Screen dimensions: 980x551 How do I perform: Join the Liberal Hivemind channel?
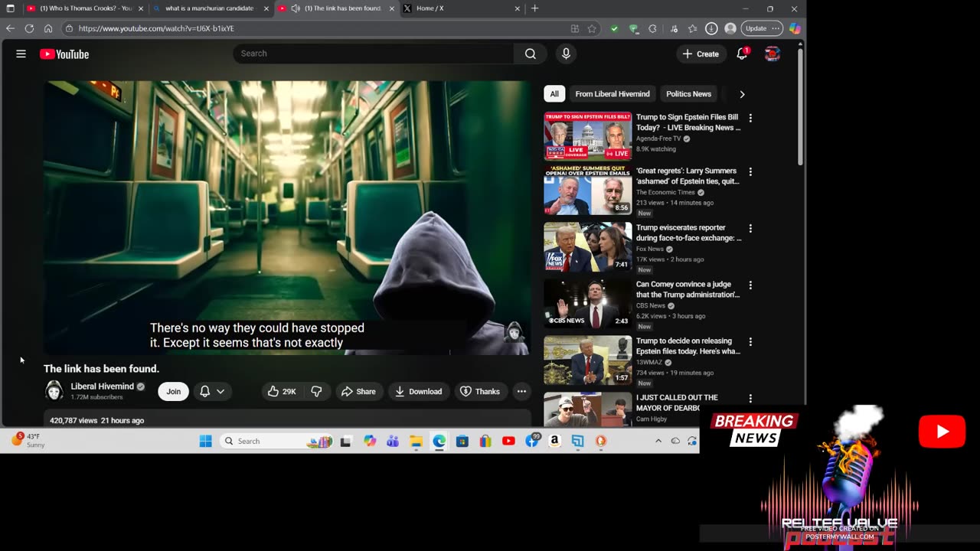[x=174, y=391]
